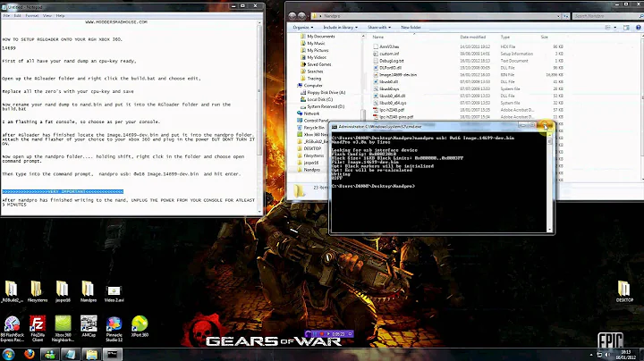This screenshot has height=361, width=644.
Task: Select My Music in the navigation pane
Action: [x=316, y=44]
